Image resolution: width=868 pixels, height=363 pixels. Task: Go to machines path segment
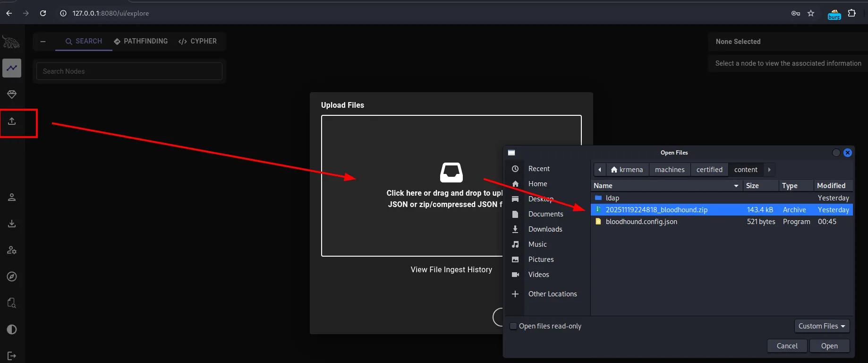point(670,170)
